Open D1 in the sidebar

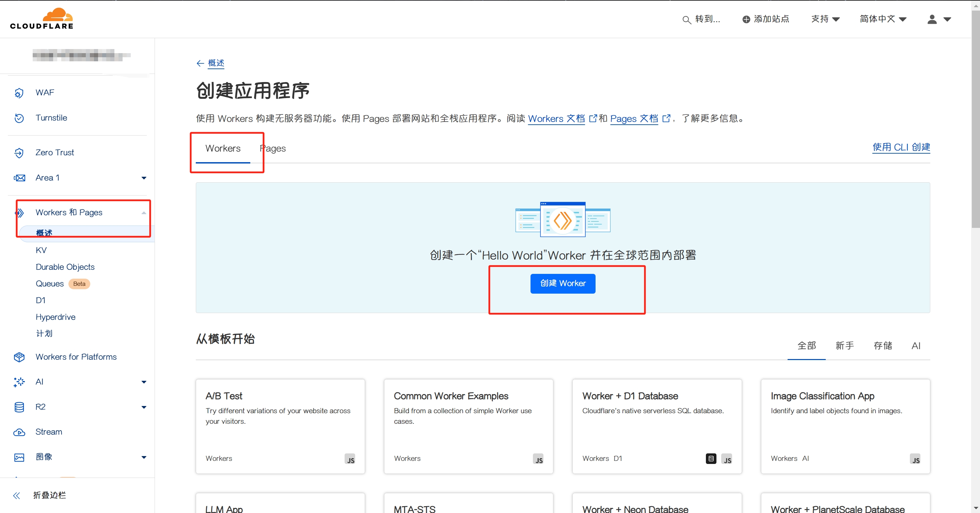click(x=40, y=301)
